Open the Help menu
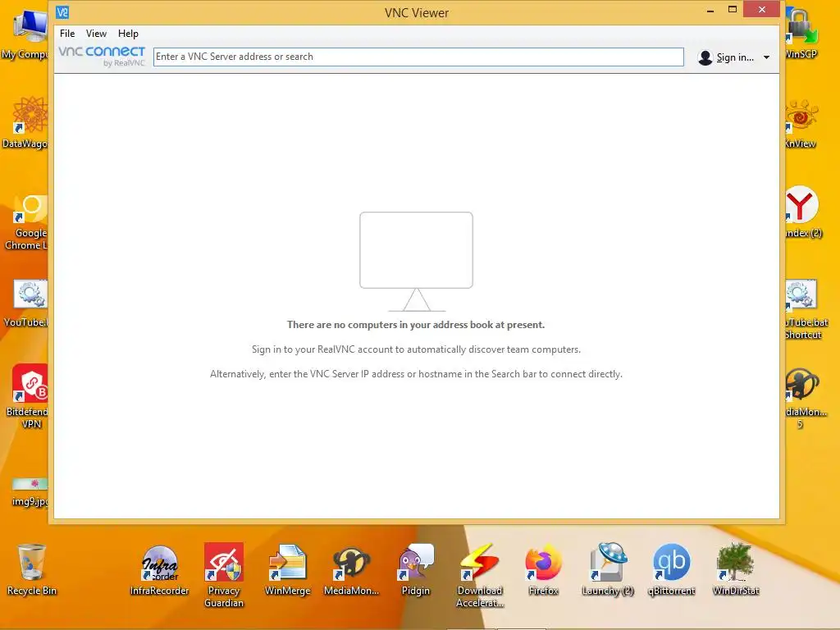This screenshot has width=840, height=630. click(128, 33)
